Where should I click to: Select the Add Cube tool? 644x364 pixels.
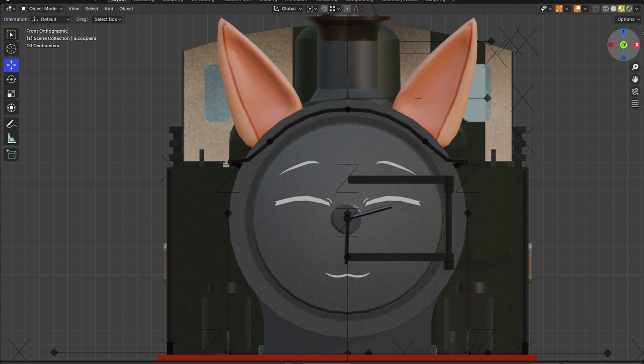click(x=11, y=155)
